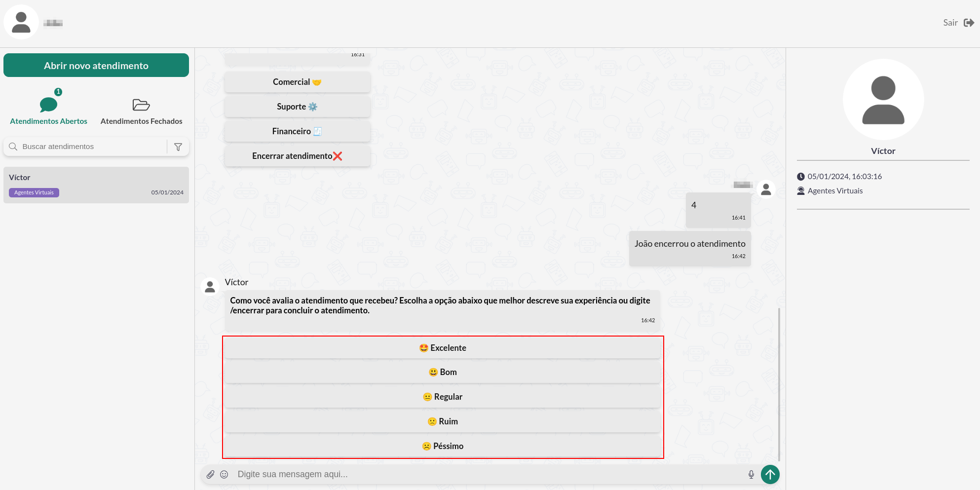
Task: Rate the service as Péssimo
Action: pyautogui.click(x=443, y=446)
